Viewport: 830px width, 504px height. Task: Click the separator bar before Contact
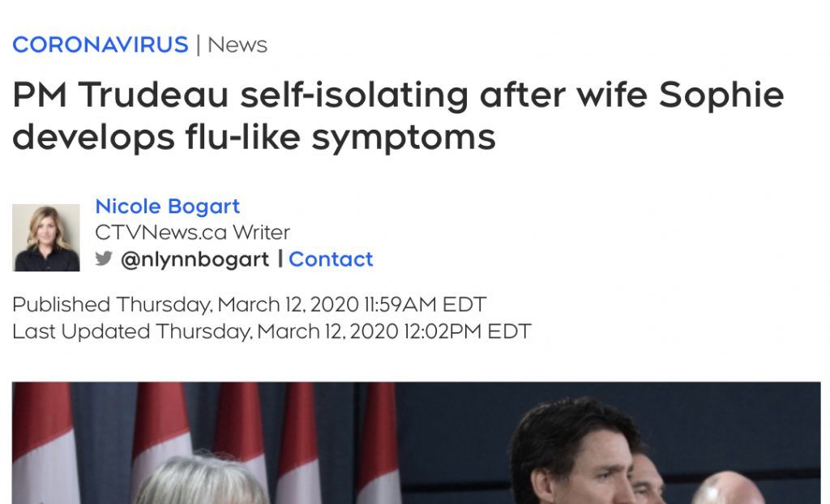[280, 259]
